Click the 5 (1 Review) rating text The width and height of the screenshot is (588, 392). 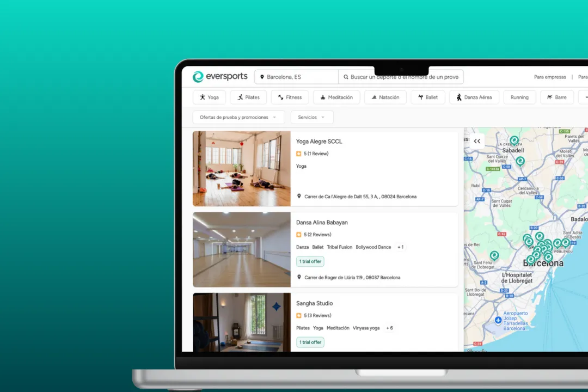click(316, 154)
